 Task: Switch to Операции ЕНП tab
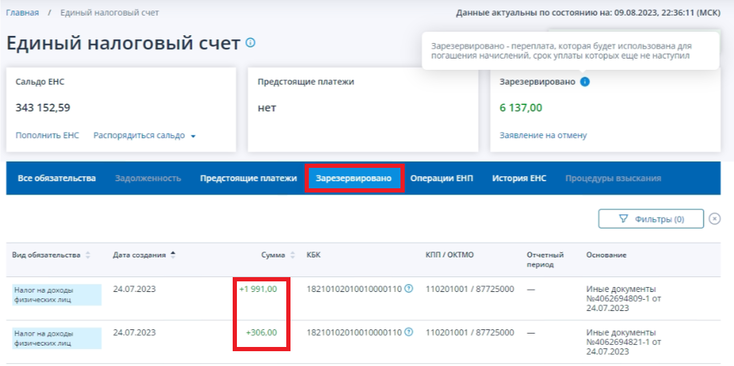[x=442, y=178]
